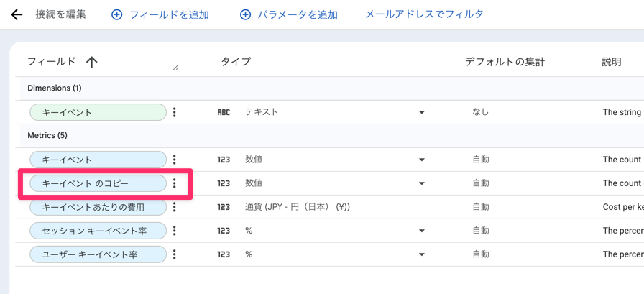Open the three-dot menu for キーイベント のコピー
644x294 pixels.
[175, 183]
